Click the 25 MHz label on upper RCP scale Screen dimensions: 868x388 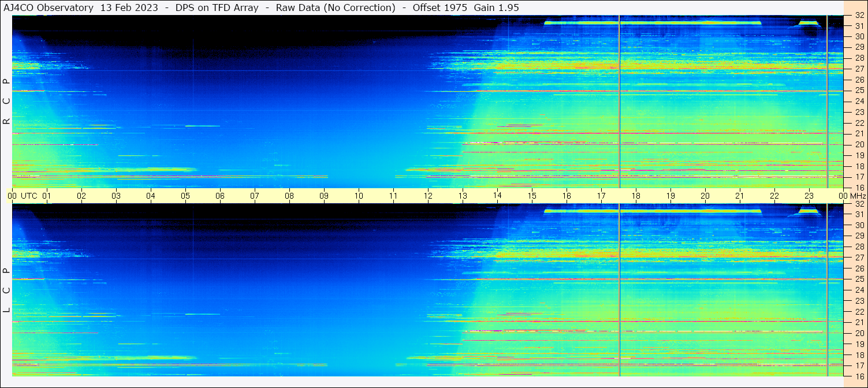pyautogui.click(x=859, y=91)
